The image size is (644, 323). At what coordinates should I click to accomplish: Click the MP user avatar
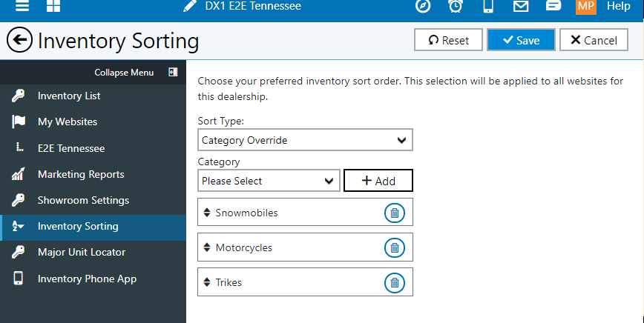click(x=585, y=6)
